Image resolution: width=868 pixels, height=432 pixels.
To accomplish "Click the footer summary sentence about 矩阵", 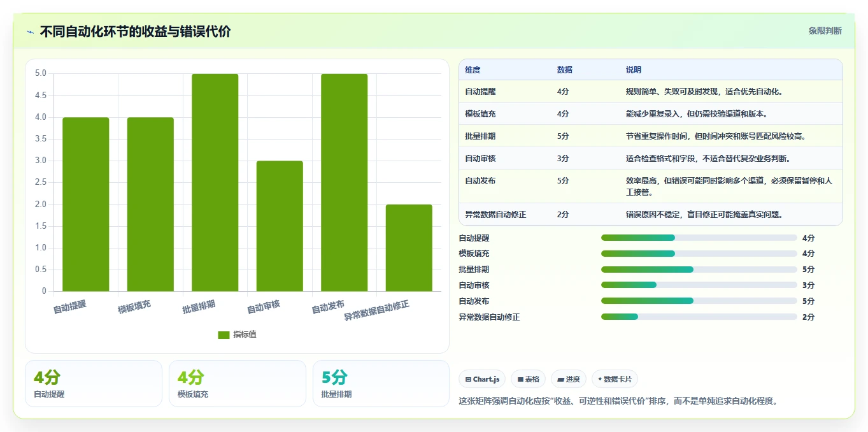I will (x=618, y=401).
